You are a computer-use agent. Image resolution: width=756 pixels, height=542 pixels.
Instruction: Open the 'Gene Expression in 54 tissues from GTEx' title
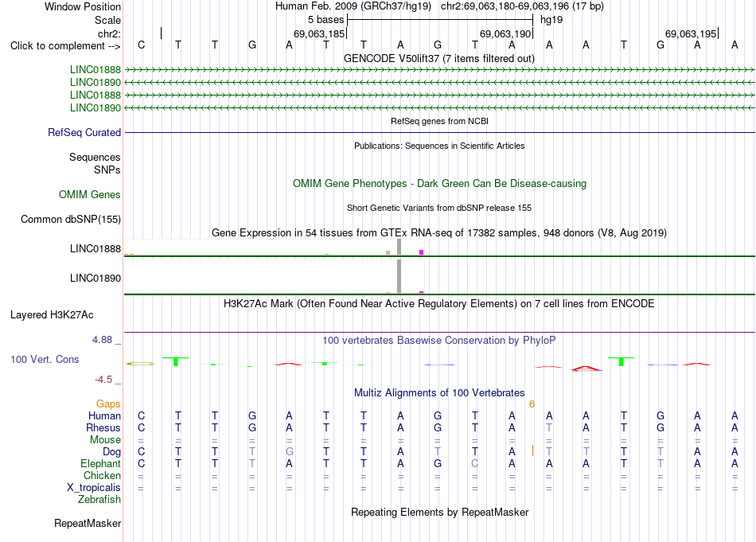(439, 233)
